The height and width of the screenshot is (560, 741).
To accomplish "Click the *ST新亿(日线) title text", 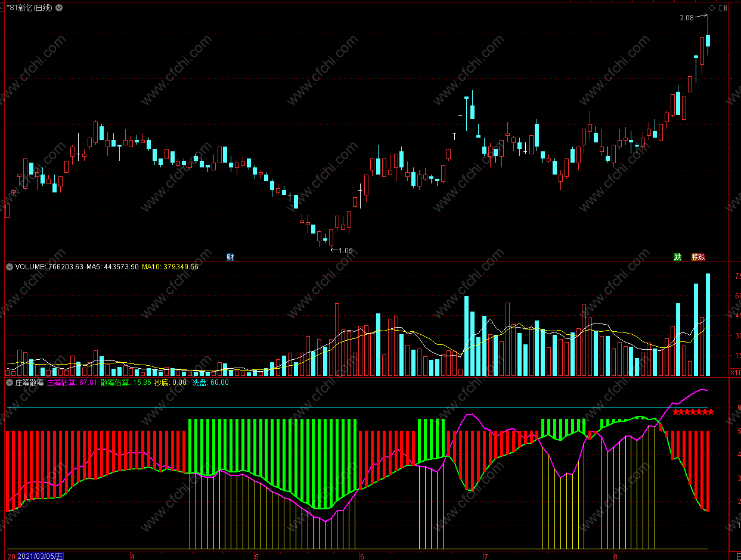I will pos(29,8).
